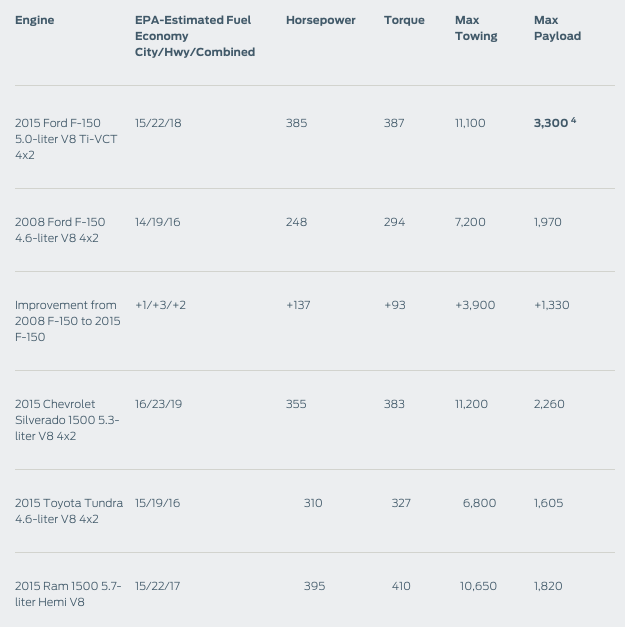Click the +137 horsepower improvement value

[x=298, y=305]
